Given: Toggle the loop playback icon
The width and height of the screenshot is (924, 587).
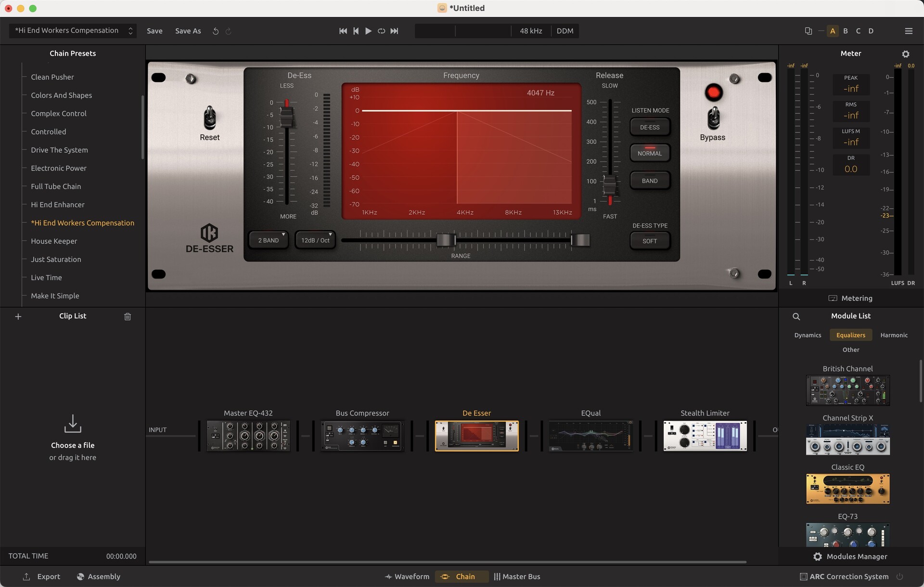Looking at the screenshot, I should pyautogui.click(x=381, y=31).
